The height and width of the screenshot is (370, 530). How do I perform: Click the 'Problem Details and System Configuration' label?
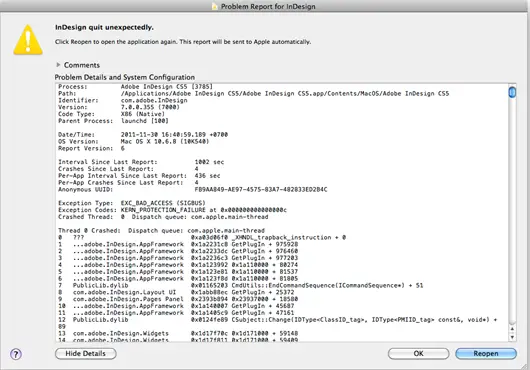point(125,77)
